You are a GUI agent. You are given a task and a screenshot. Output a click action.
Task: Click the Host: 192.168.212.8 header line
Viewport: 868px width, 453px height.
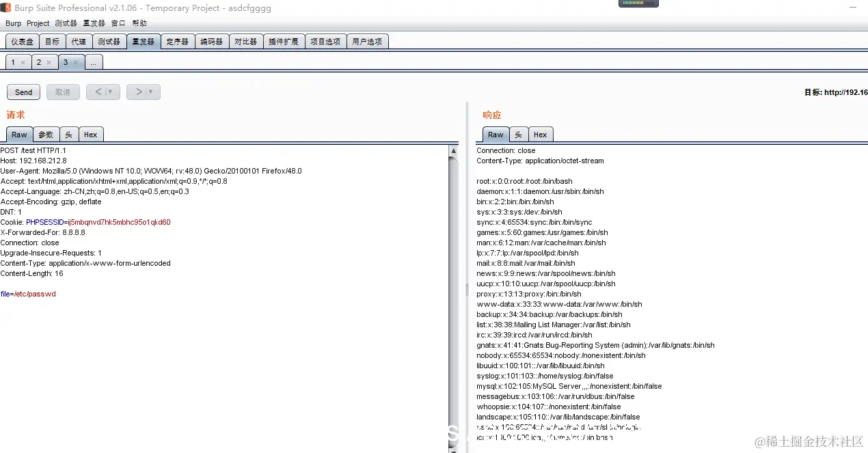[33, 161]
